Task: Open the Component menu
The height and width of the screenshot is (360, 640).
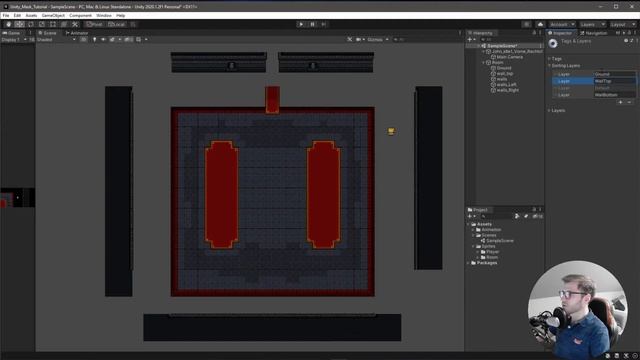Action: [x=80, y=16]
